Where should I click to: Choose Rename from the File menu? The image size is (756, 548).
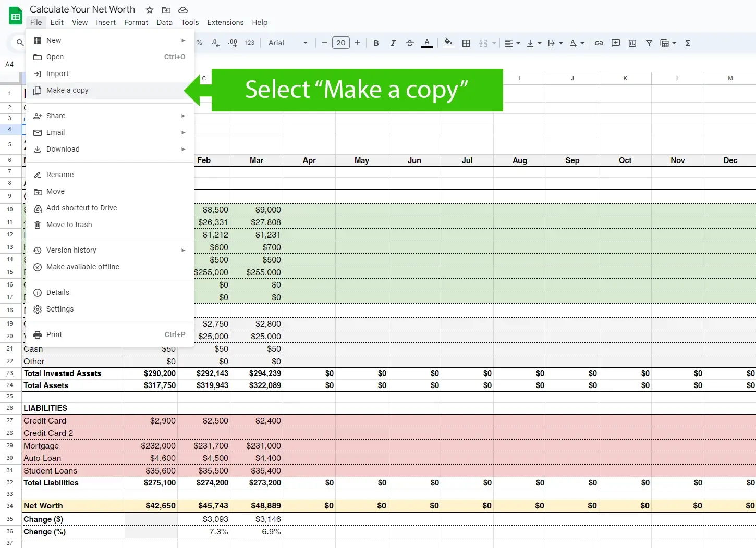pyautogui.click(x=109, y=175)
